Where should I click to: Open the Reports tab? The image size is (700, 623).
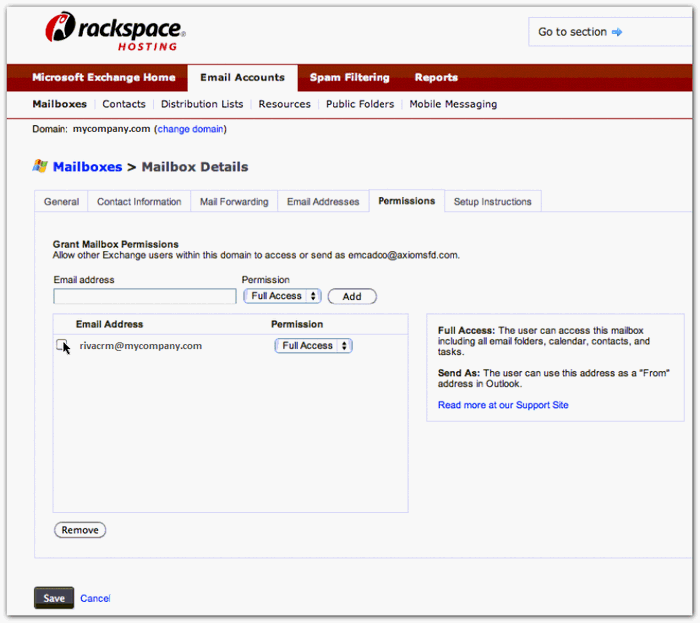pyautogui.click(x=436, y=77)
